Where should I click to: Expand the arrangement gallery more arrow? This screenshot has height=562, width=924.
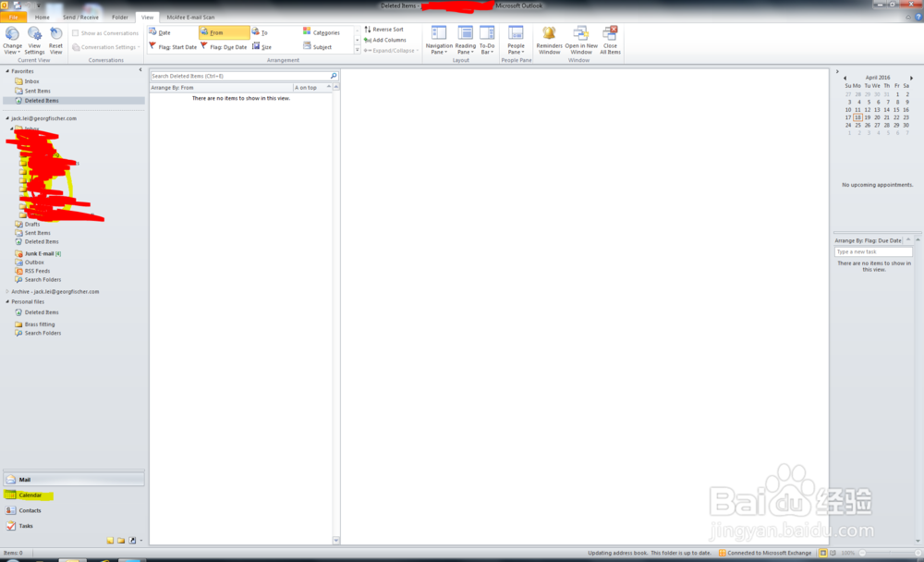[357, 50]
